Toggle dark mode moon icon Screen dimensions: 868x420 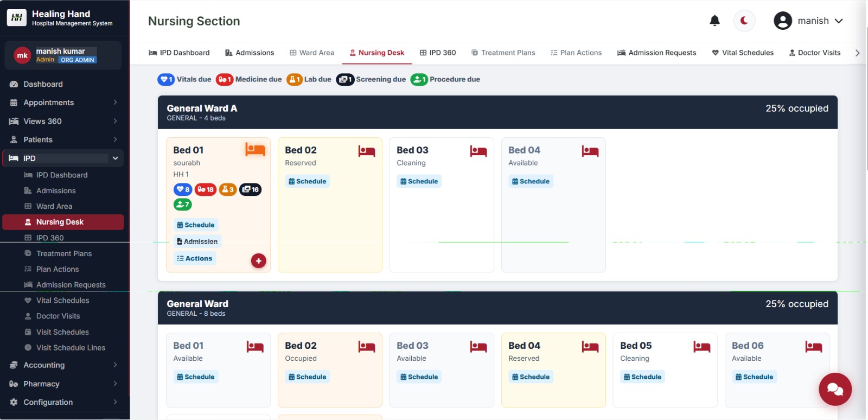tap(744, 21)
